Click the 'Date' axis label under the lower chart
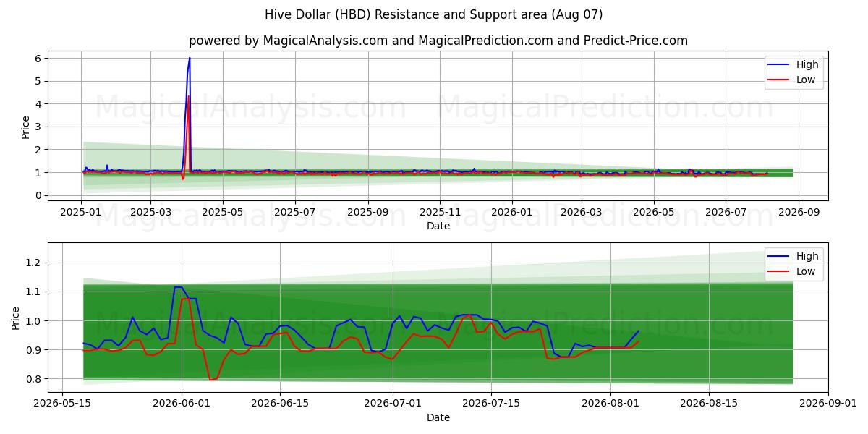 [x=438, y=417]
